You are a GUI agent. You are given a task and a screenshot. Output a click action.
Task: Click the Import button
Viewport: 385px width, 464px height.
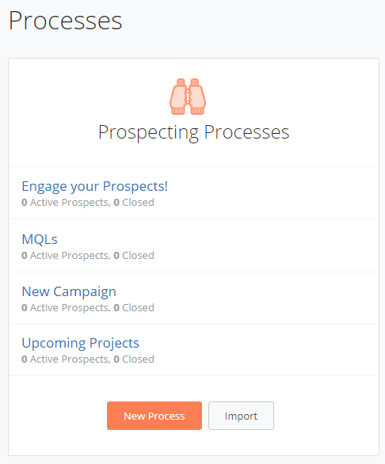(241, 416)
